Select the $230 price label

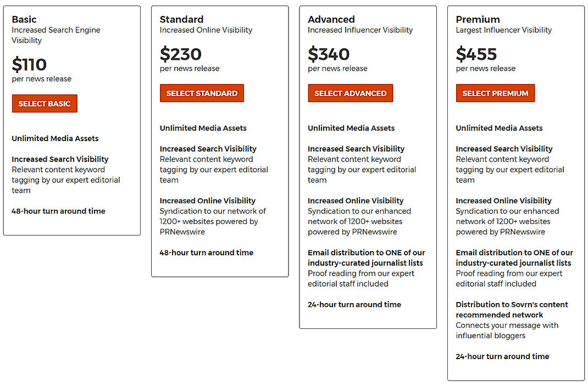(x=180, y=54)
